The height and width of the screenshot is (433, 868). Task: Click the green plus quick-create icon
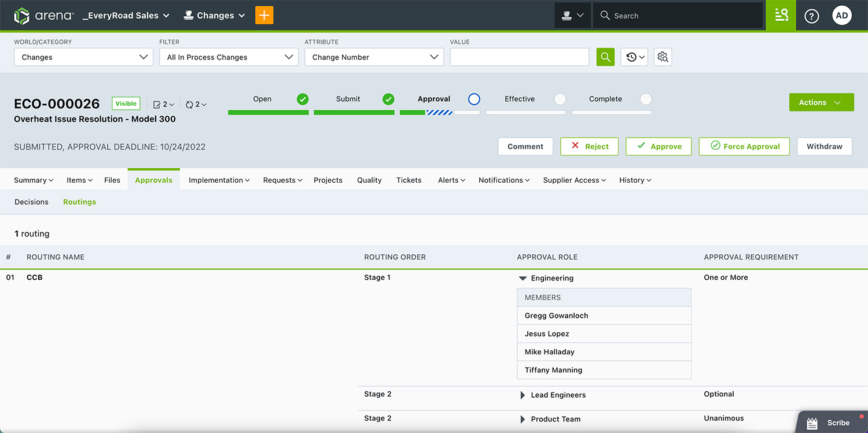(x=264, y=15)
